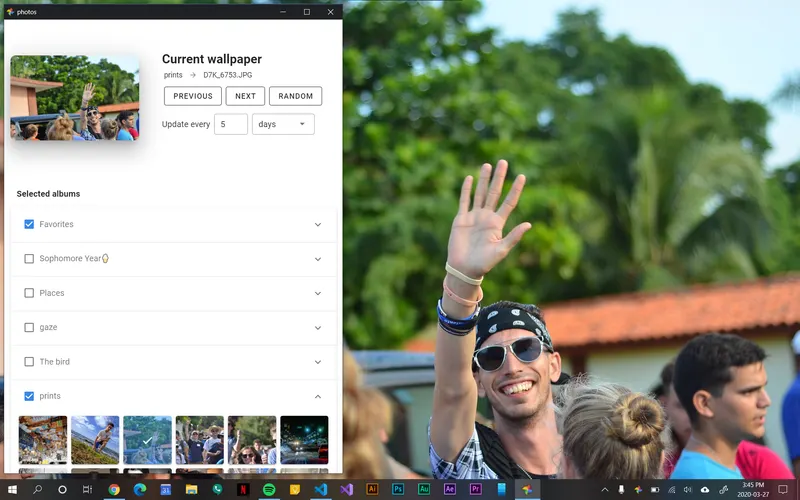This screenshot has width=800, height=500.
Task: Open Spotify from the taskbar
Action: coord(269,490)
